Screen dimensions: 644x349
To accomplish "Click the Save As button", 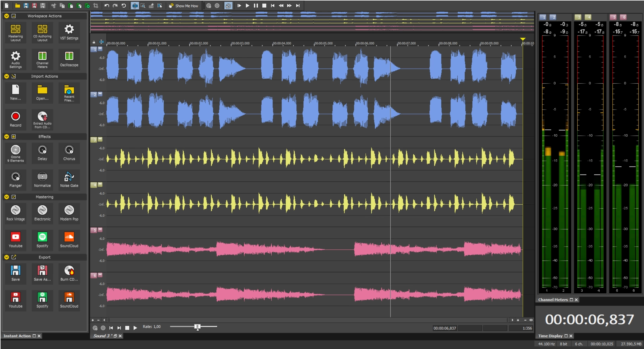I will [x=42, y=272].
